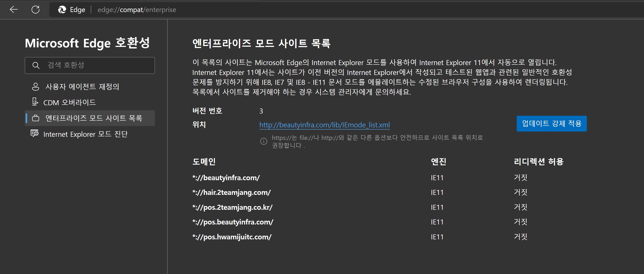Open Internet Explorer 모드 진단 page
Image resolution: width=644 pixels, height=274 pixels.
click(90, 134)
